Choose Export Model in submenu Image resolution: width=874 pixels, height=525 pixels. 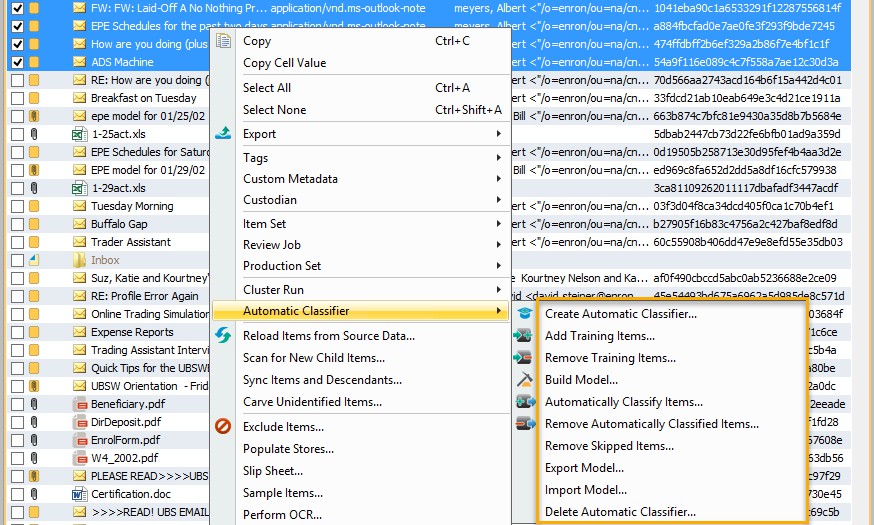[584, 468]
